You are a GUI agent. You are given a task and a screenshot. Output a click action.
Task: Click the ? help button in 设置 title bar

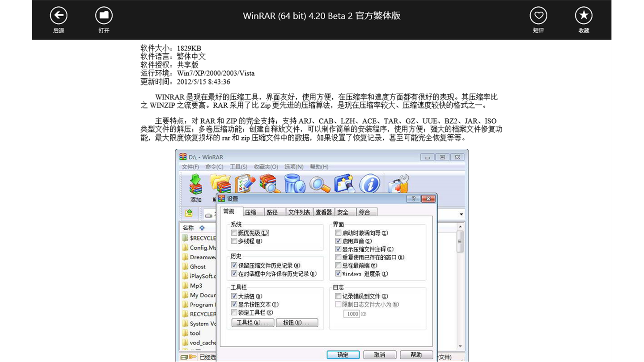pos(413,199)
